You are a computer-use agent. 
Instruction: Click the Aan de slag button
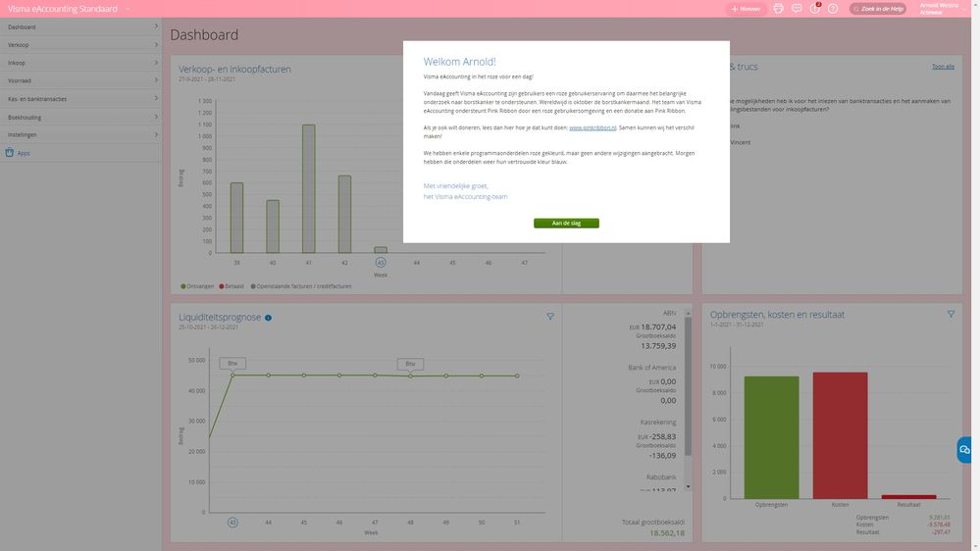coord(566,223)
